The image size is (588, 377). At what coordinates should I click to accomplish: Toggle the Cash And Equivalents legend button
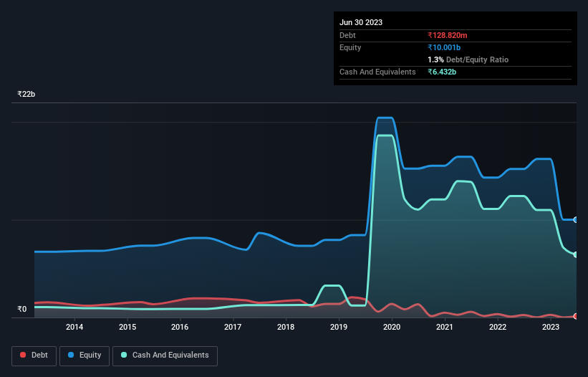tap(165, 355)
